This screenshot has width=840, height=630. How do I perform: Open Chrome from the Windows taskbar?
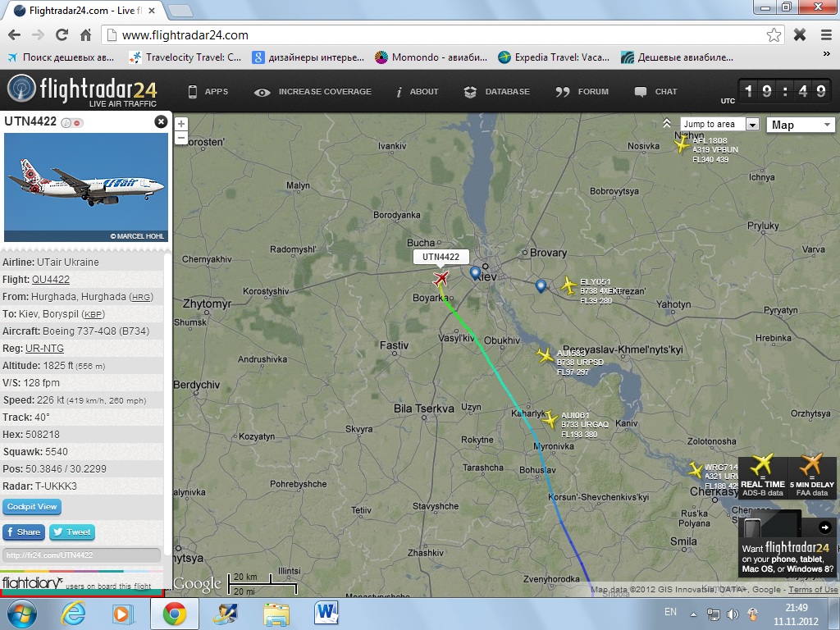tap(175, 614)
